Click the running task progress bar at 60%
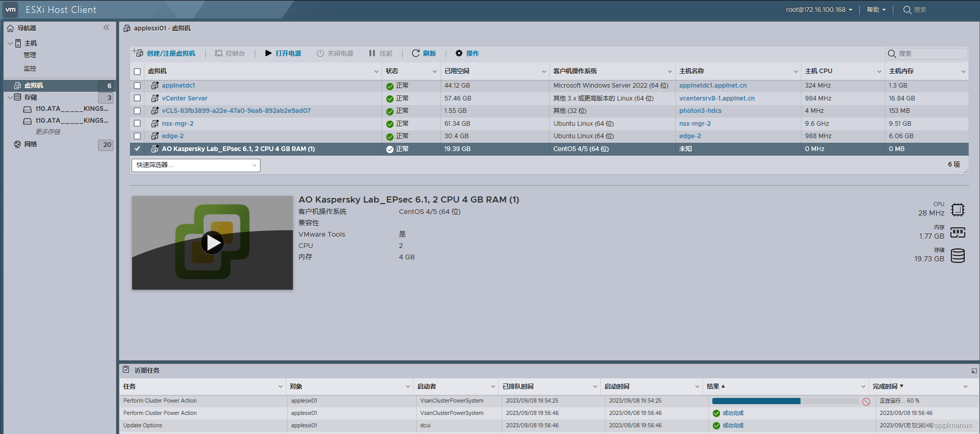The image size is (980, 434). 786,401
